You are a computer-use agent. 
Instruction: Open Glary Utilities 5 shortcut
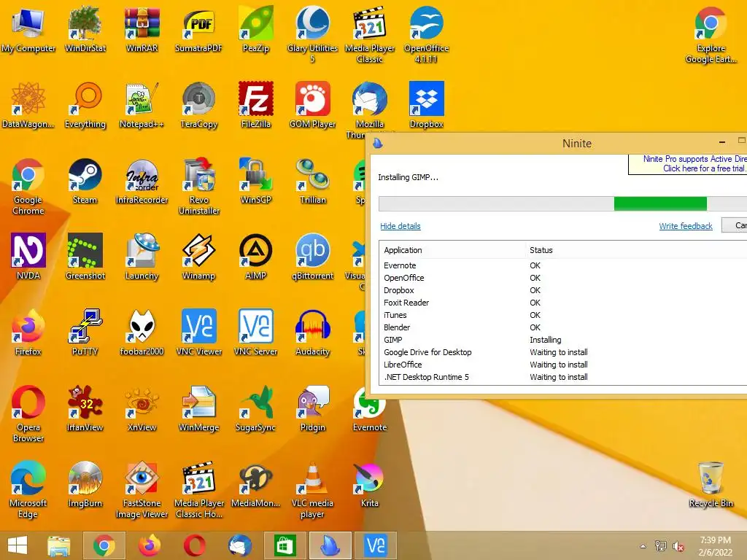tap(312, 34)
